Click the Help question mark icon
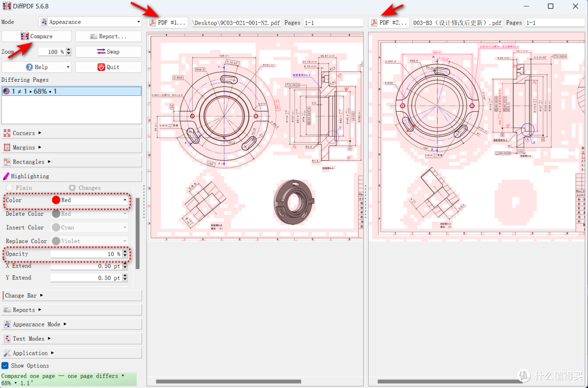Viewport: 588px width, 388px height. click(29, 67)
